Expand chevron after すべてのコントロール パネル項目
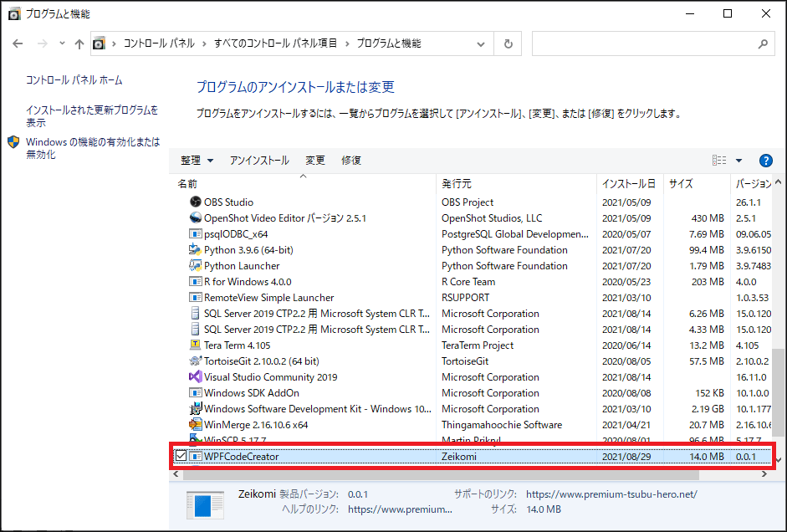The image size is (787, 532). 347,43
